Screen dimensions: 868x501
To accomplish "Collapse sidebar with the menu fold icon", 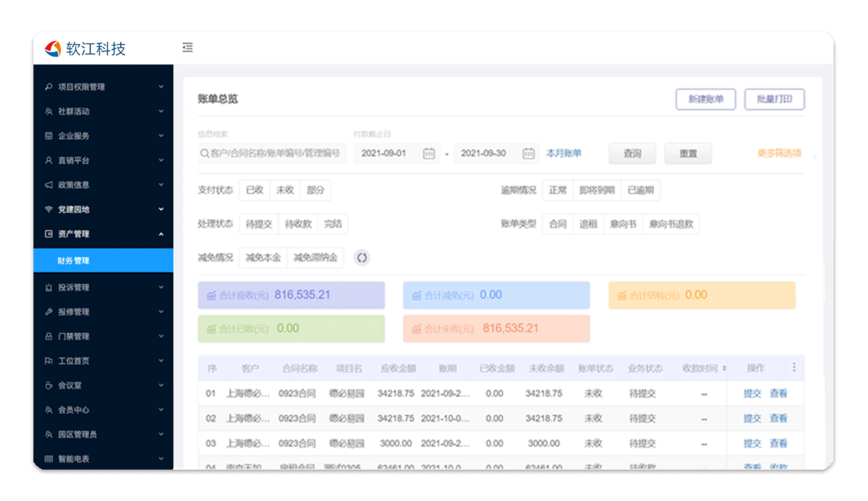I will click(x=188, y=47).
